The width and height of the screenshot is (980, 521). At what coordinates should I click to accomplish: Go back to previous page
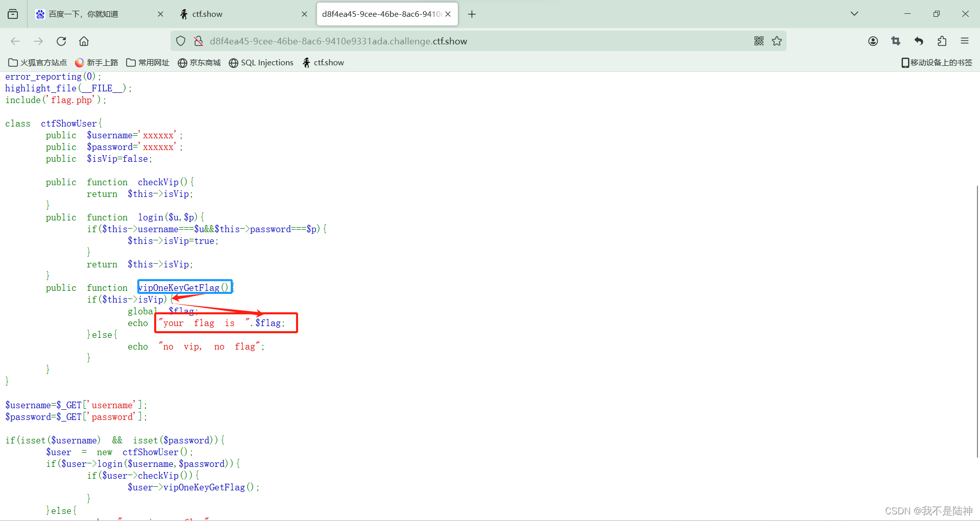[15, 41]
